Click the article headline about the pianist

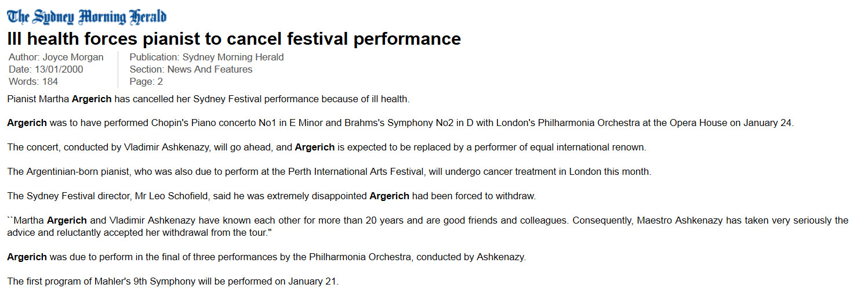click(x=234, y=39)
